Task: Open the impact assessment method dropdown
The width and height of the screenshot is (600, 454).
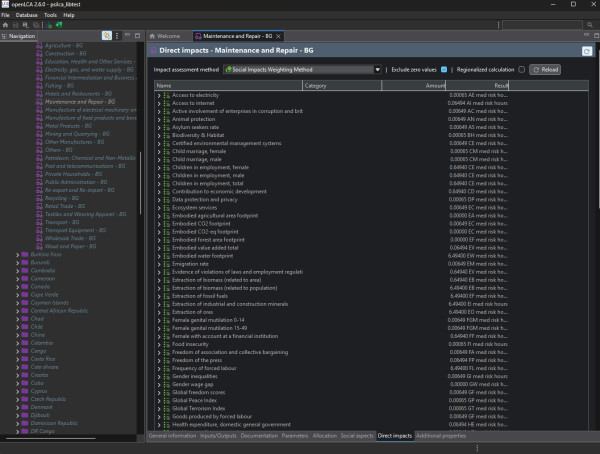Action: (379, 70)
